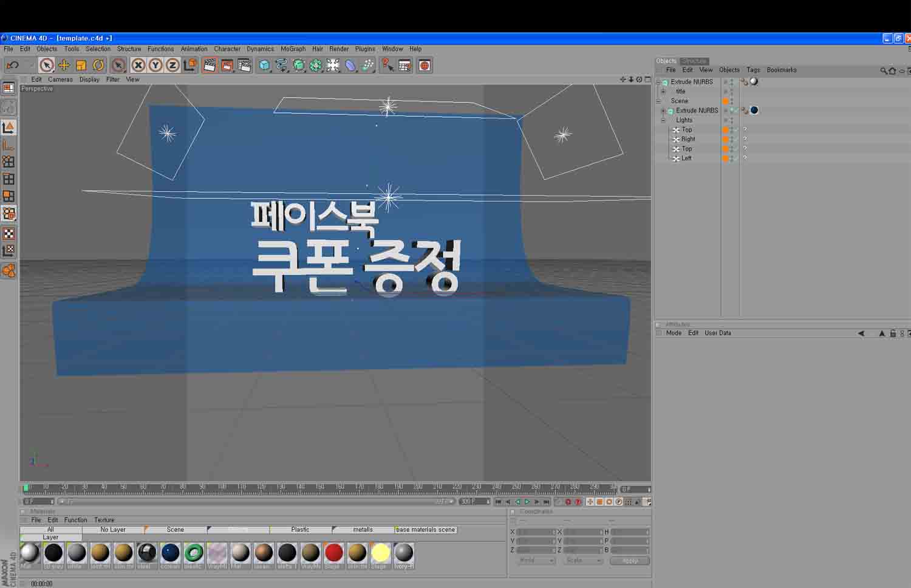Select the yellow material sphere swatch

click(380, 553)
